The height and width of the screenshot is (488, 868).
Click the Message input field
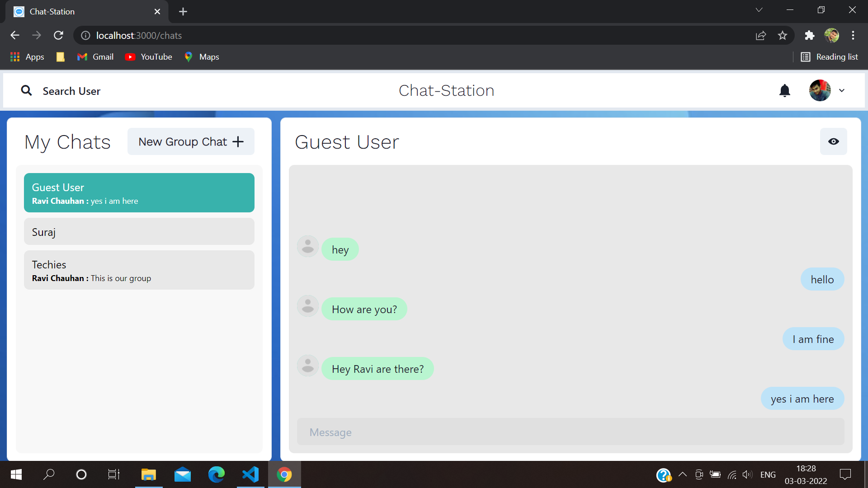pyautogui.click(x=571, y=432)
